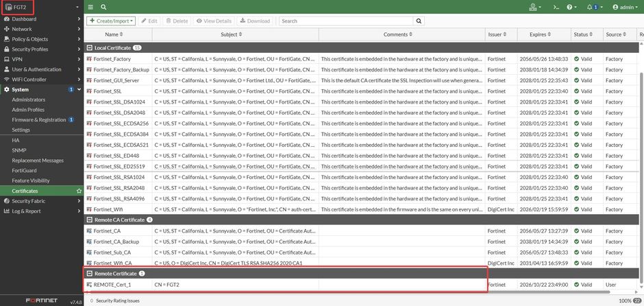Open the FGT2 device dropdown
Image resolution: width=644 pixels, height=306 pixels.
tap(42, 7)
